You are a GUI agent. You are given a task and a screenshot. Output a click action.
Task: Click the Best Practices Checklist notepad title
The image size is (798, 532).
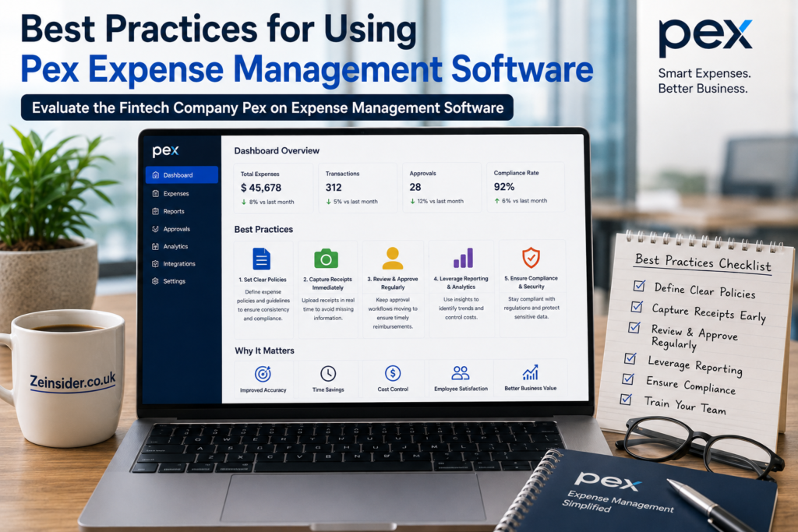(x=703, y=262)
